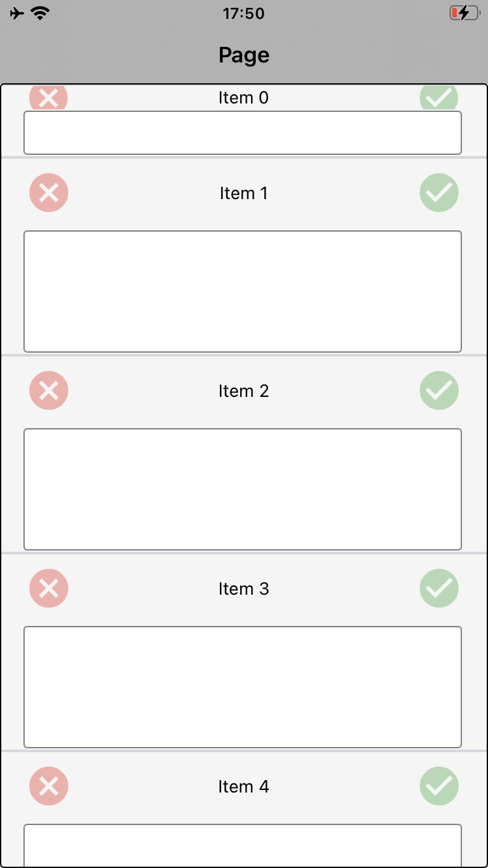Accept Item 3 with the green checkmark
Screen dimensions: 488x868
pos(439,588)
